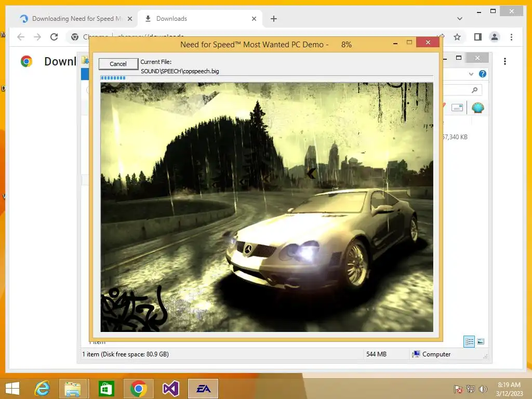The image size is (532, 399).
Task: Open Action Center flag in system tray
Action: pyautogui.click(x=458, y=389)
